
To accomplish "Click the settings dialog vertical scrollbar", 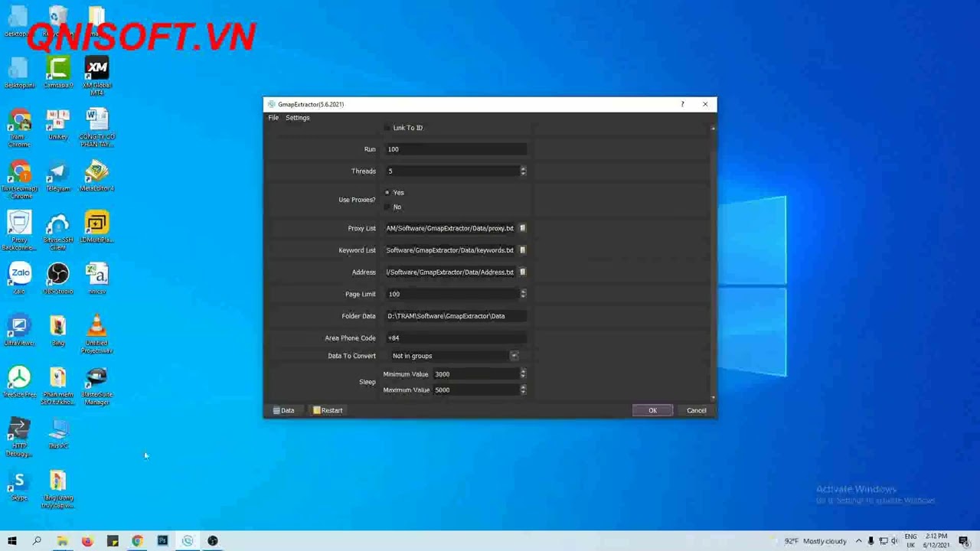I will 713,262.
